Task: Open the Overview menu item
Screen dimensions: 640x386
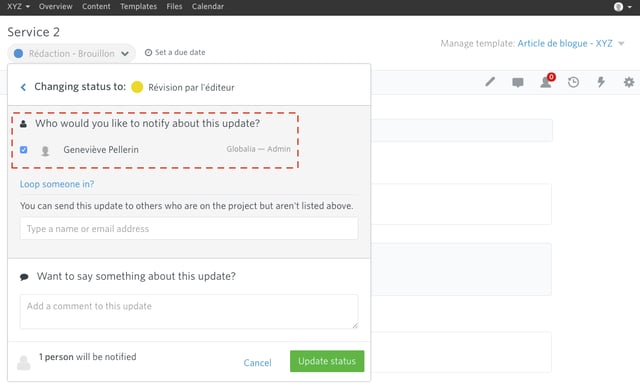Action: 56,7
